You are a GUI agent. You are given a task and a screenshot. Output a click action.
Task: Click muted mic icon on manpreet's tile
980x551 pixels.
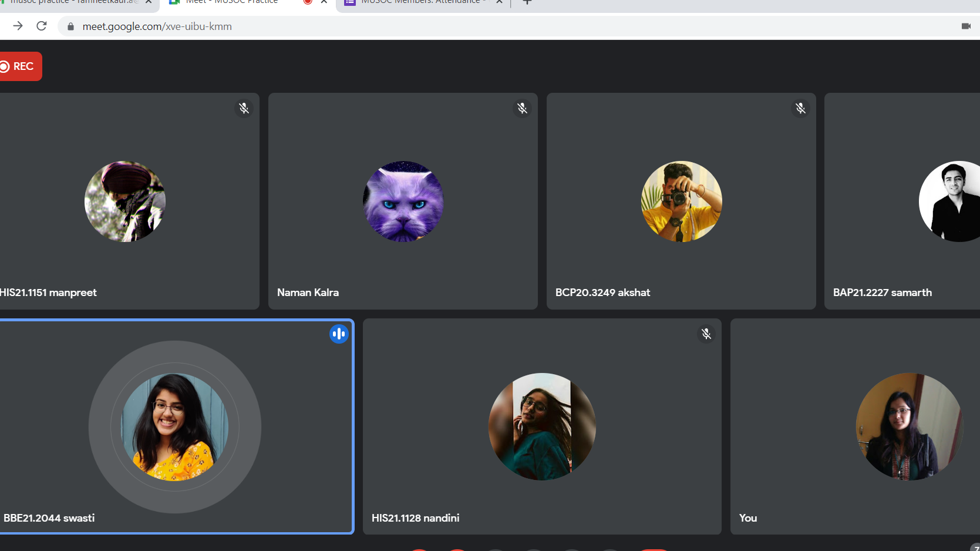pos(244,108)
